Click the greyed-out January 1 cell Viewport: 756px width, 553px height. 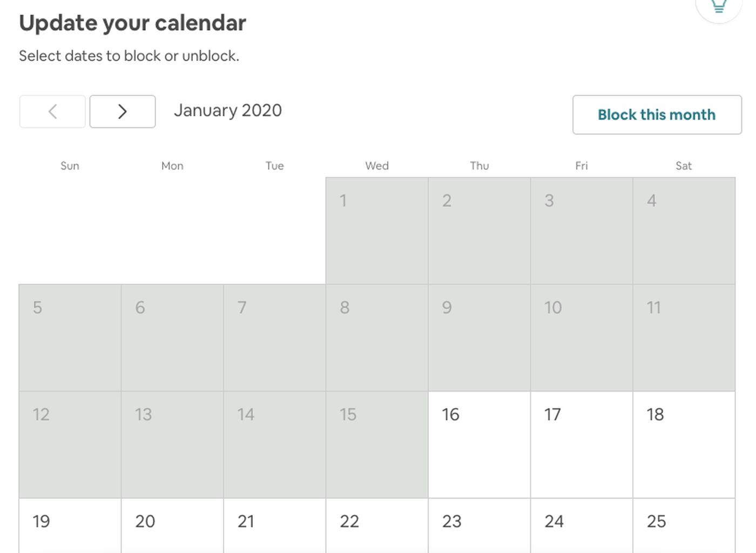pos(377,231)
